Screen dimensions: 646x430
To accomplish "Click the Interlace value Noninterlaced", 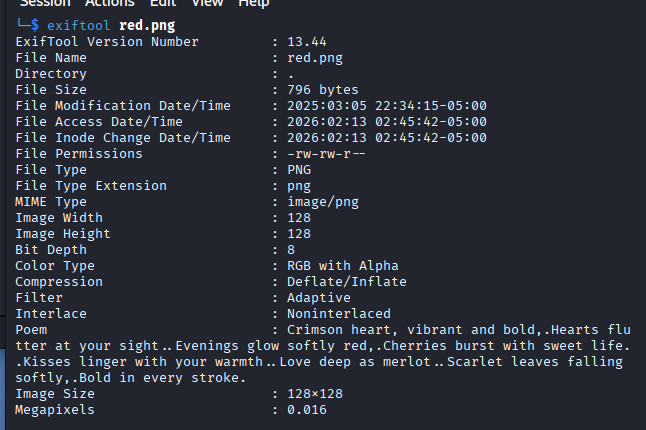I will (338, 314).
